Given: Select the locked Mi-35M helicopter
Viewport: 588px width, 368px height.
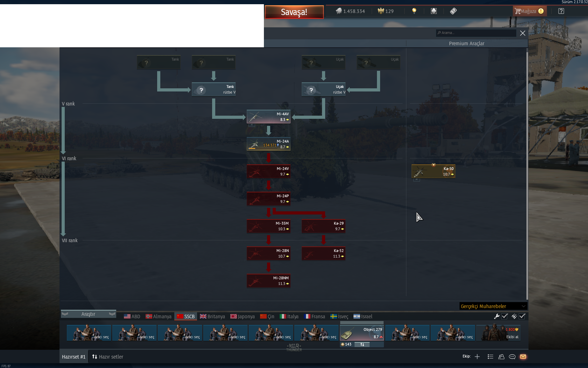Looking at the screenshot, I should (x=268, y=226).
